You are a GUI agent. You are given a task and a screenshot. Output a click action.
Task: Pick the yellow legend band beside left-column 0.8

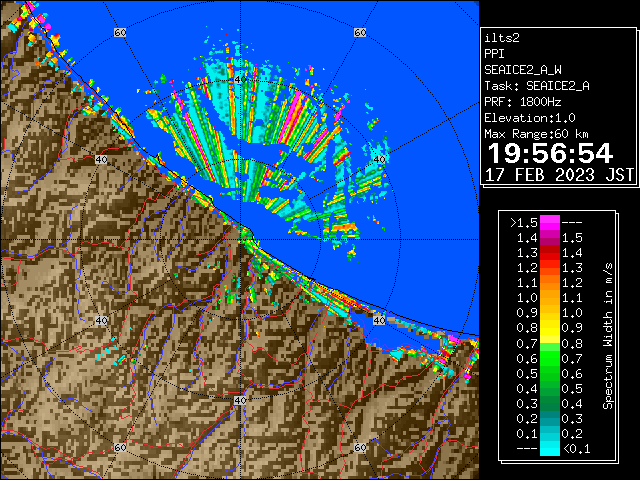click(550, 328)
